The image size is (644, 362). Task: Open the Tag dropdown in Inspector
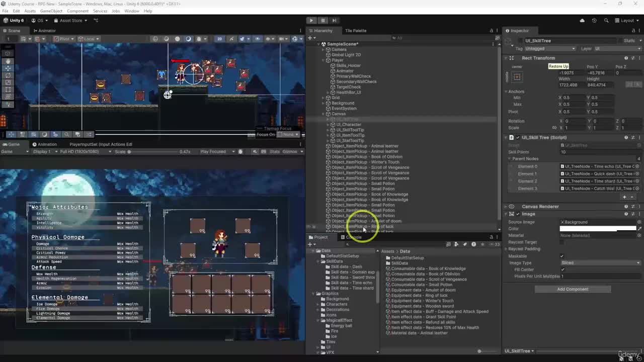pos(550,49)
